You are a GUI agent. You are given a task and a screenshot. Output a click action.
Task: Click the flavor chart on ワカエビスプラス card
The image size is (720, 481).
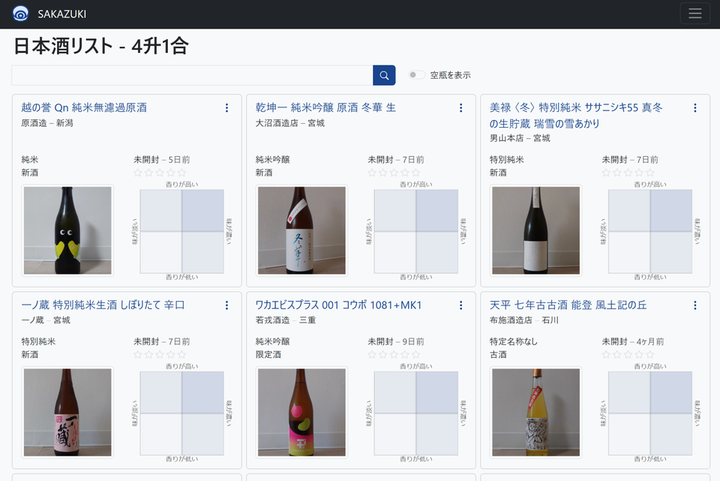(x=416, y=413)
